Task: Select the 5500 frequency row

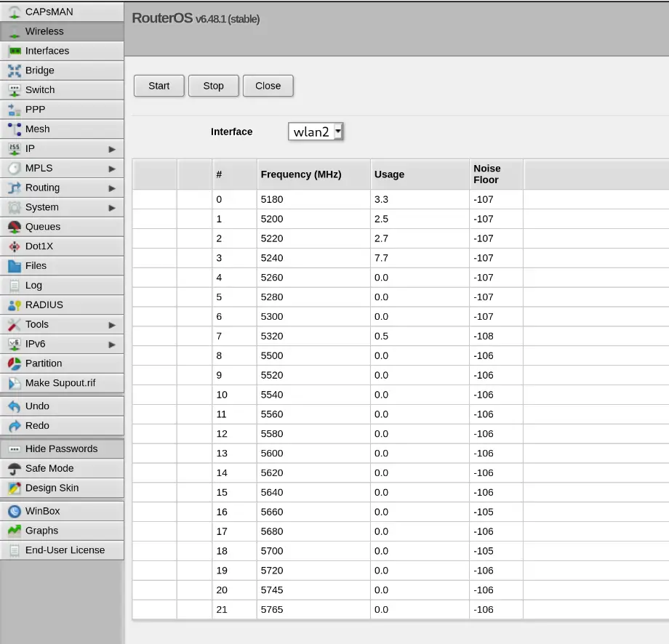Action: 401,355
